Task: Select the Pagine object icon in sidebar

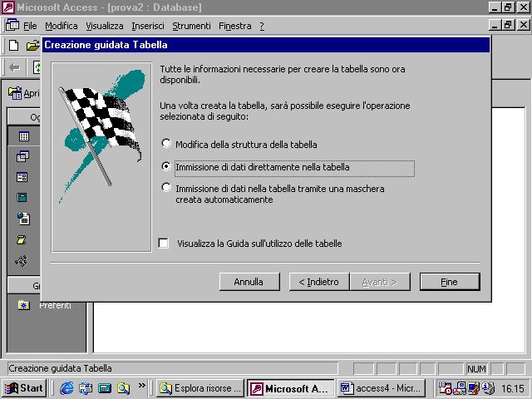Action: coord(23,219)
